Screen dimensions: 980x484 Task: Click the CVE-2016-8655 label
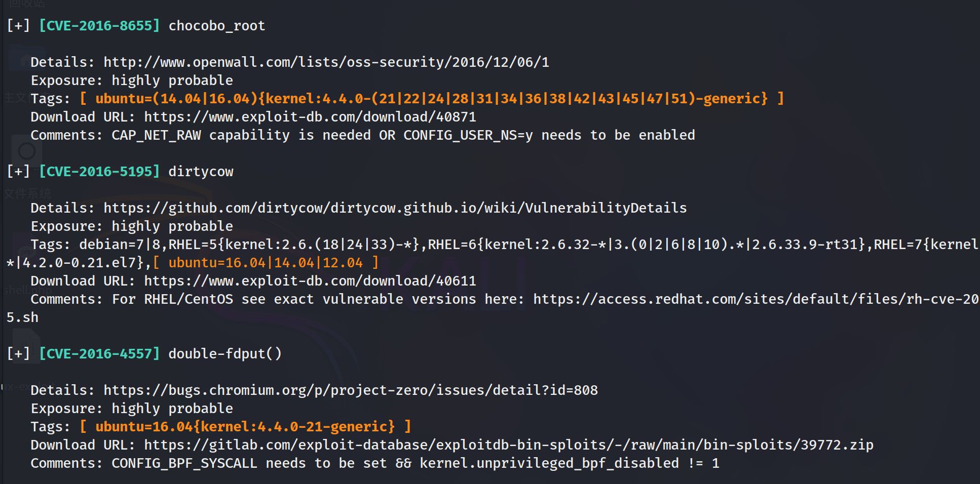[99, 26]
